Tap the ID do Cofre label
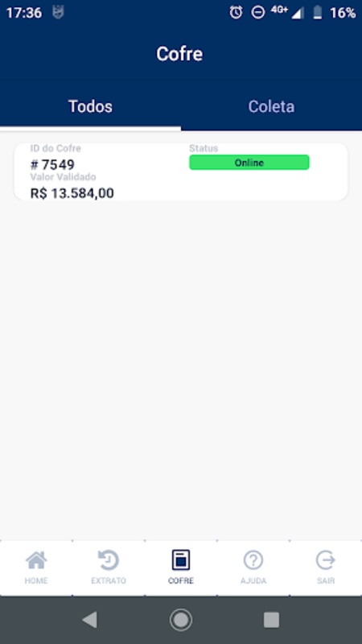 point(56,148)
